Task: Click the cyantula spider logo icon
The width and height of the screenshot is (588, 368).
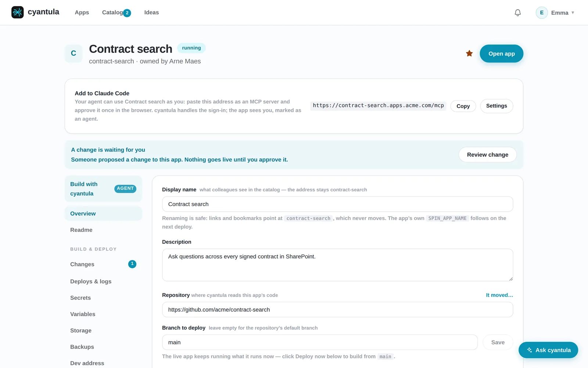Action: (x=18, y=12)
